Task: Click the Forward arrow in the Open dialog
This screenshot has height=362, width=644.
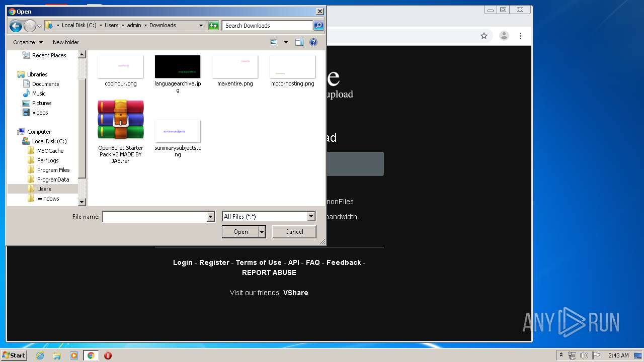Action: pos(30,26)
